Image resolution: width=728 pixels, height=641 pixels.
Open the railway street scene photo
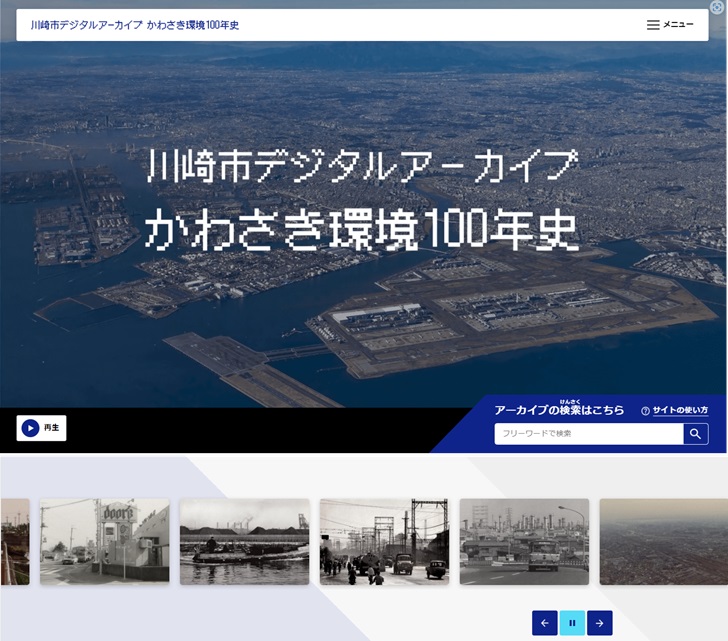click(x=384, y=541)
